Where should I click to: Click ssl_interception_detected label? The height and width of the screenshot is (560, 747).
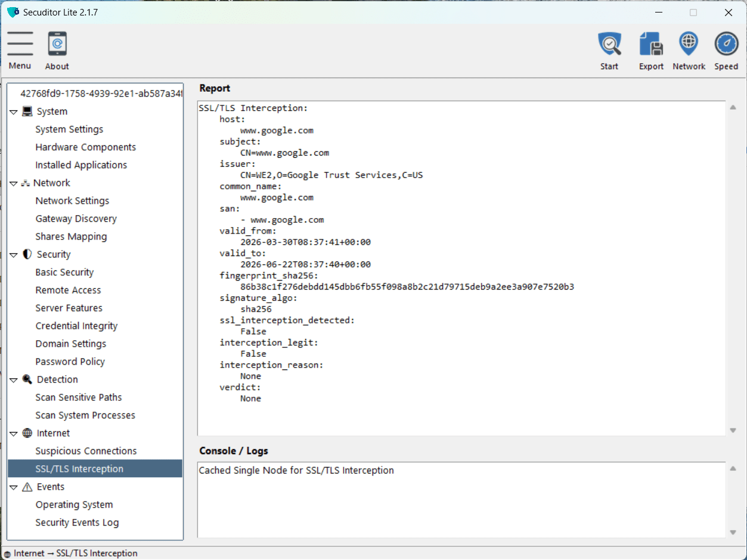(x=287, y=321)
